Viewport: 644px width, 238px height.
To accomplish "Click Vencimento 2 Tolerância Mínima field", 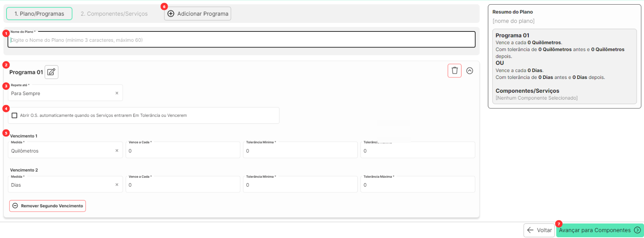I will [x=300, y=184].
